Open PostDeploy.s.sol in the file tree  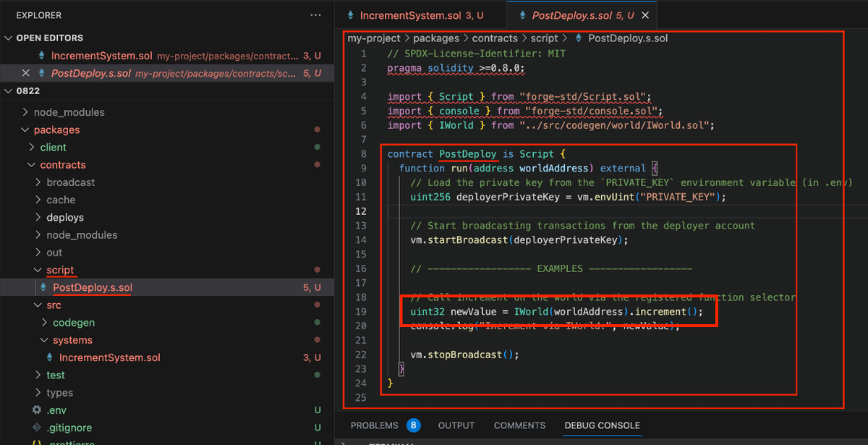[93, 287]
